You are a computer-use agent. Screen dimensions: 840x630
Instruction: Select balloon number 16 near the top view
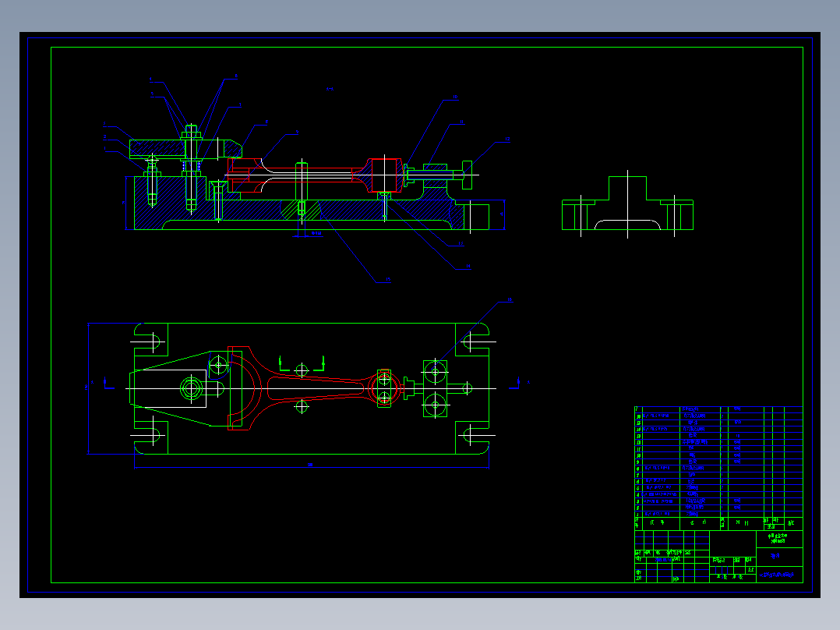(x=509, y=300)
